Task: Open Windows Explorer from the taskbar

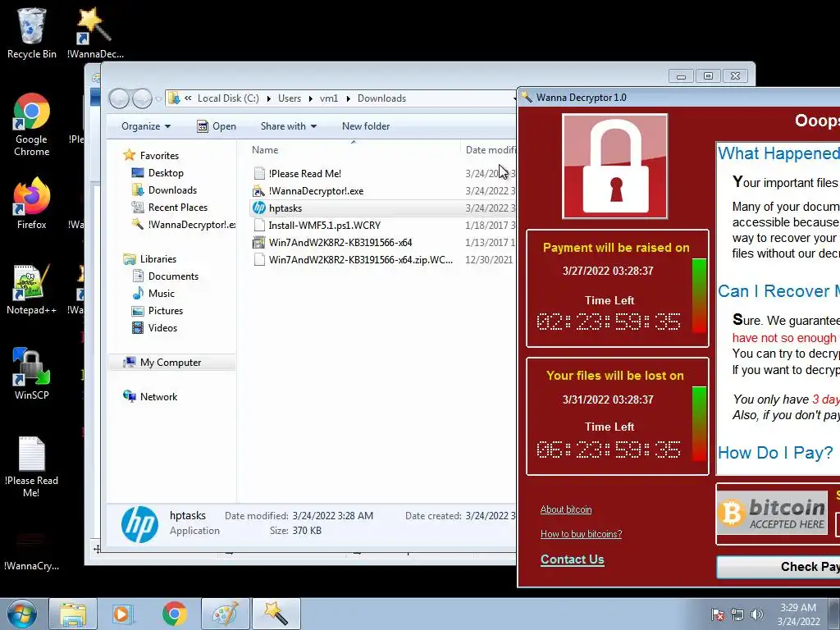Action: pos(73,614)
